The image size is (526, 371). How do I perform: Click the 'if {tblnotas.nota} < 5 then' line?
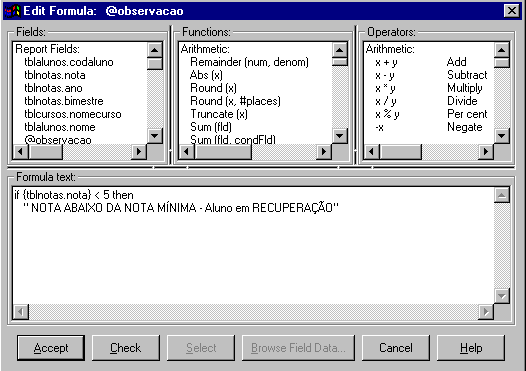tap(74, 195)
